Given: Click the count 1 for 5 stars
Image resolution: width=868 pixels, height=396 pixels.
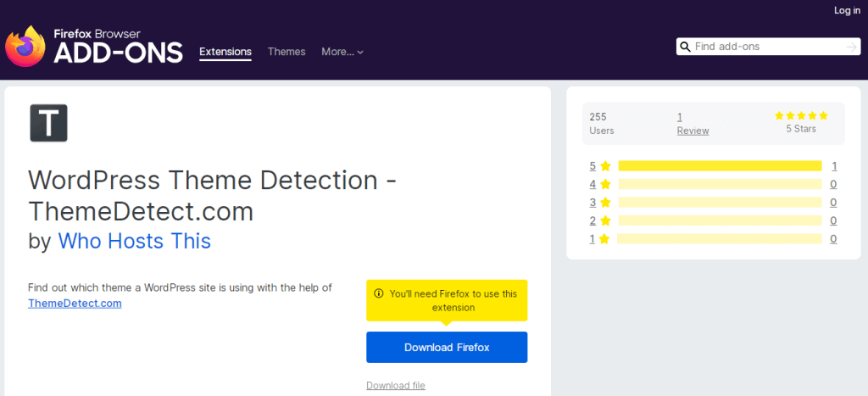Looking at the screenshot, I should tap(834, 165).
